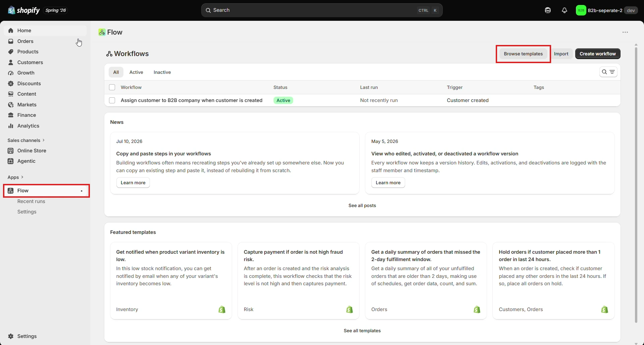Click the Settings gear at sidebar bottom
644x345 pixels.
[x=11, y=336]
